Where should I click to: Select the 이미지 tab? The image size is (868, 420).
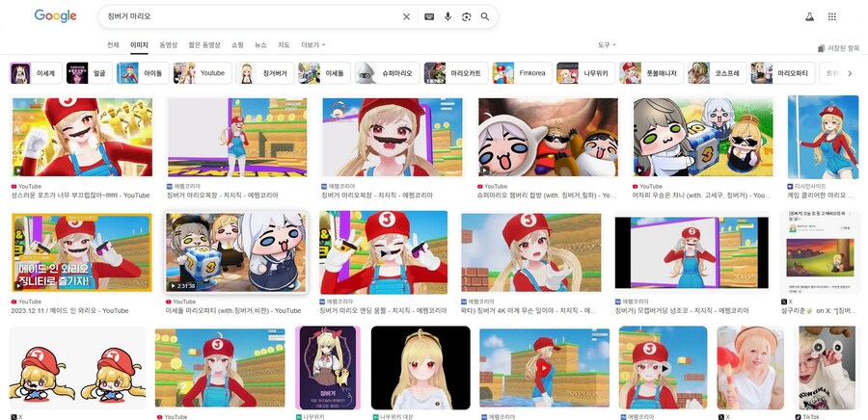point(139,44)
